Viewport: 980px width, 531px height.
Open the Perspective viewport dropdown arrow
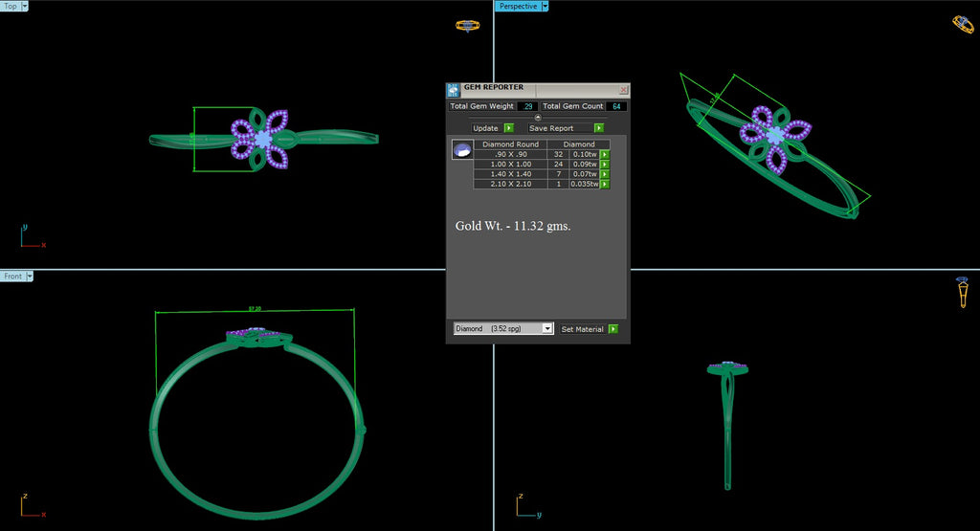pos(545,6)
